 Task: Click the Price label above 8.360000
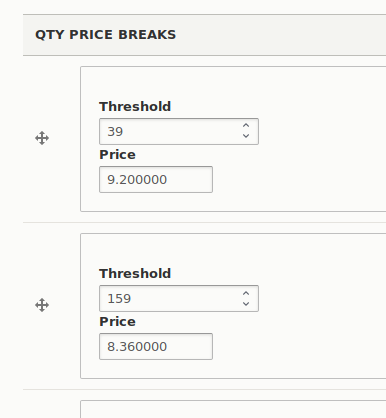click(117, 322)
